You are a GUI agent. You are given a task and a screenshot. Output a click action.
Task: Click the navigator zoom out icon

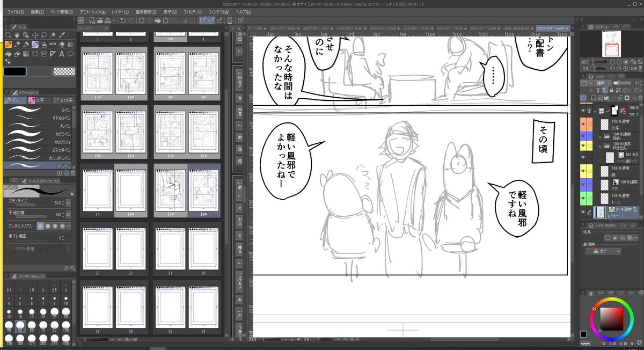point(612,62)
